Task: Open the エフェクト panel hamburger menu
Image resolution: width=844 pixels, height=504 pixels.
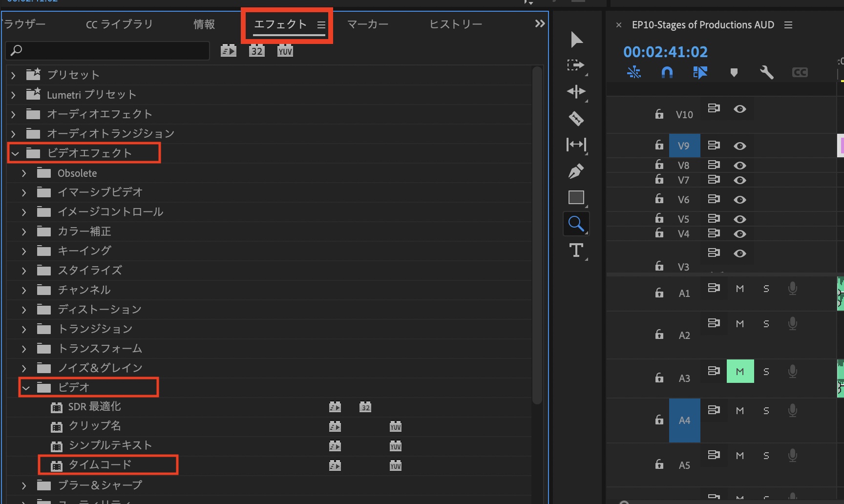Action: tap(321, 25)
